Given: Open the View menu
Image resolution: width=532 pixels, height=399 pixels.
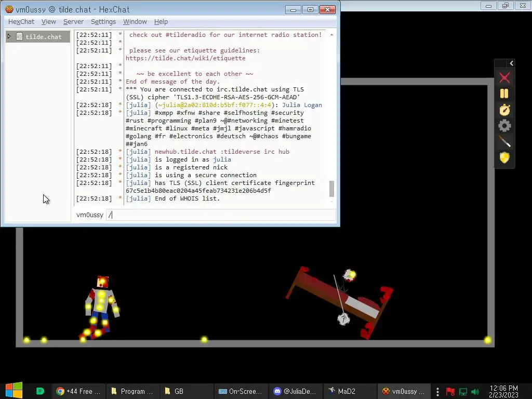Looking at the screenshot, I should (48, 22).
